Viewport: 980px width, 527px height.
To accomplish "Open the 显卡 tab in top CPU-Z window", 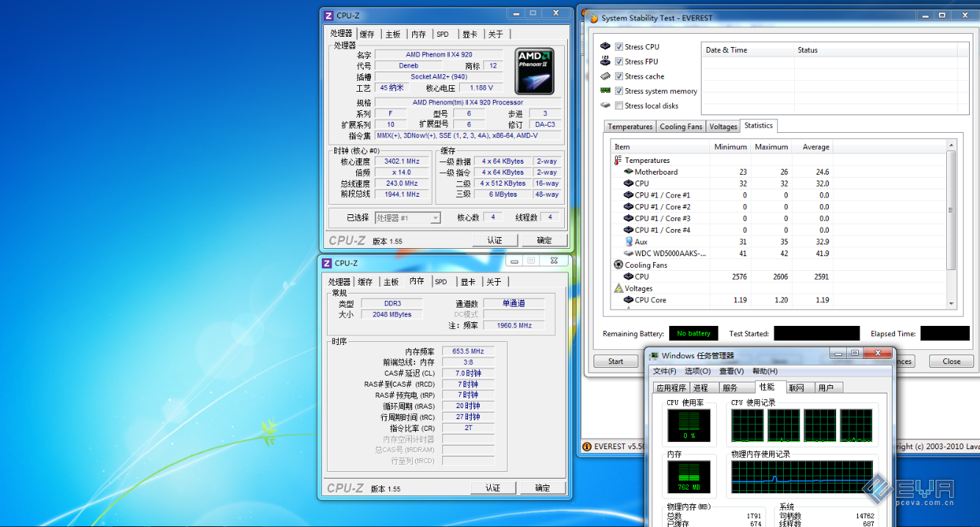I will tap(470, 34).
